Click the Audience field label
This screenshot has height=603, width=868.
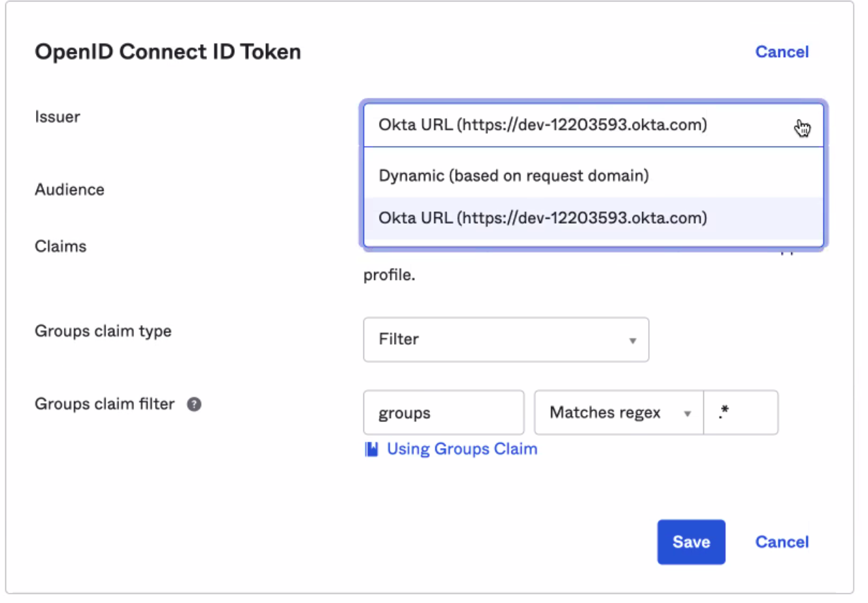pyautogui.click(x=69, y=190)
